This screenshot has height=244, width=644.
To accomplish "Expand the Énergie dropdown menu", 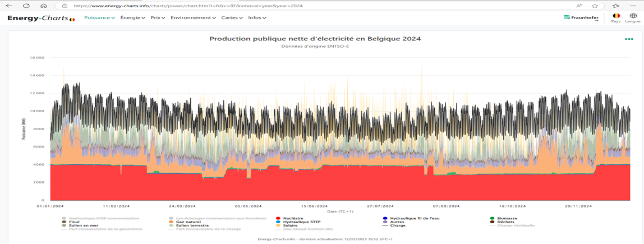I will click(x=132, y=18).
